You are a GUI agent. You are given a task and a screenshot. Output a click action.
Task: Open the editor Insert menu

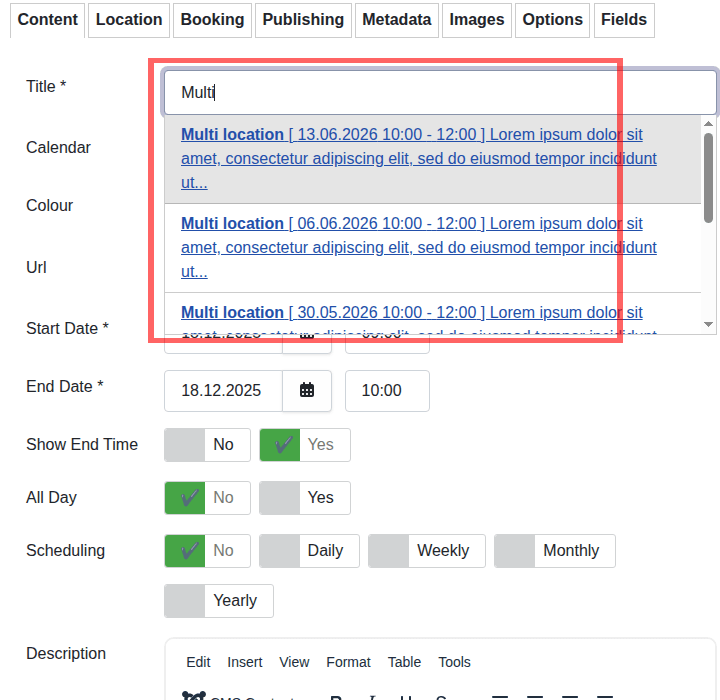click(245, 662)
